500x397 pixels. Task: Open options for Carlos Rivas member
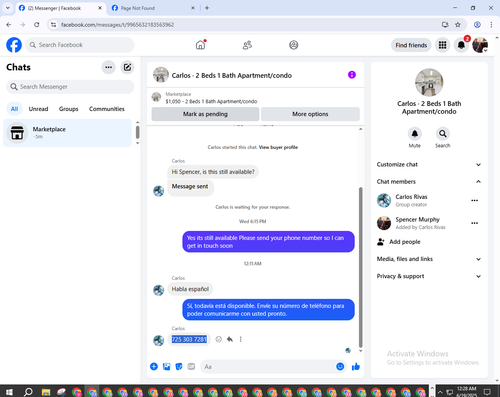(x=475, y=201)
